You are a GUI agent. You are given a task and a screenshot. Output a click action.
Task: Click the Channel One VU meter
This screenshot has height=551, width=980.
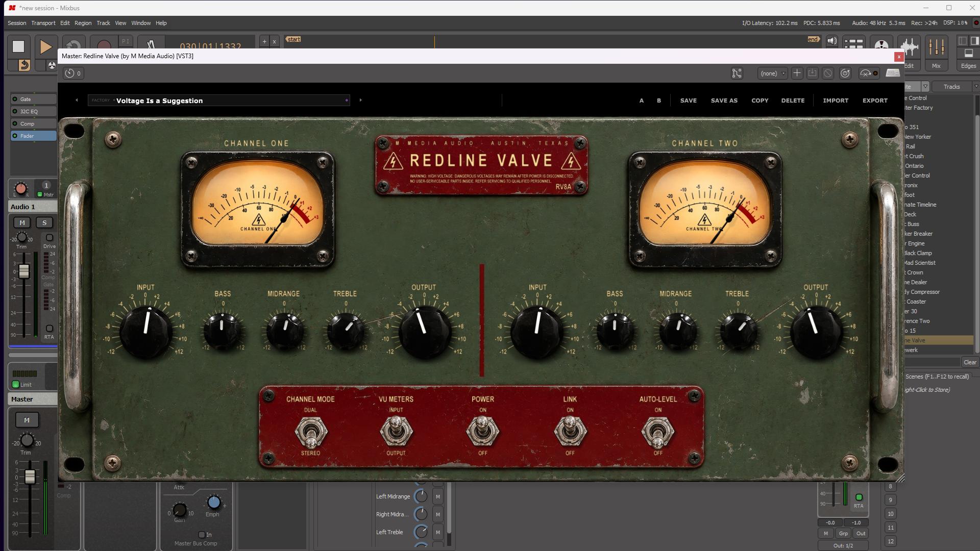coord(258,210)
